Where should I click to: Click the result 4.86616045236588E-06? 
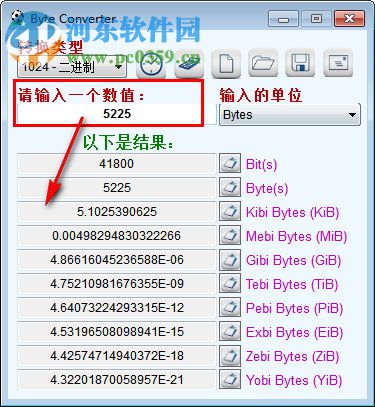(x=117, y=260)
